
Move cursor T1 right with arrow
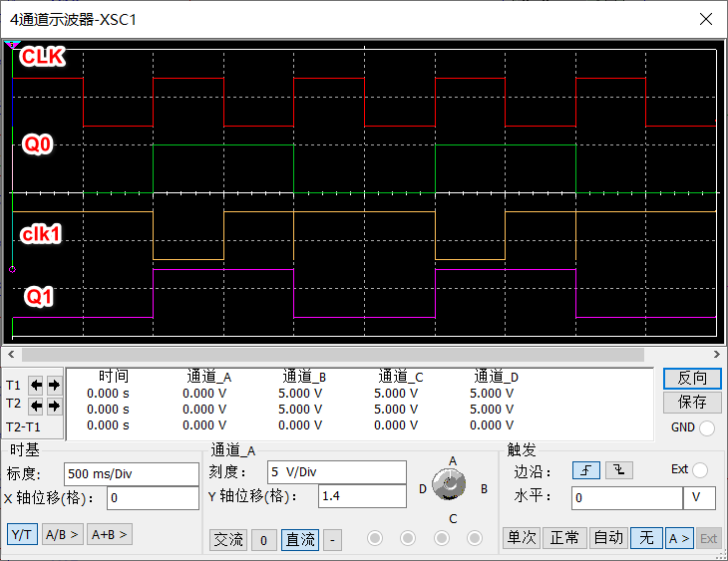point(54,385)
